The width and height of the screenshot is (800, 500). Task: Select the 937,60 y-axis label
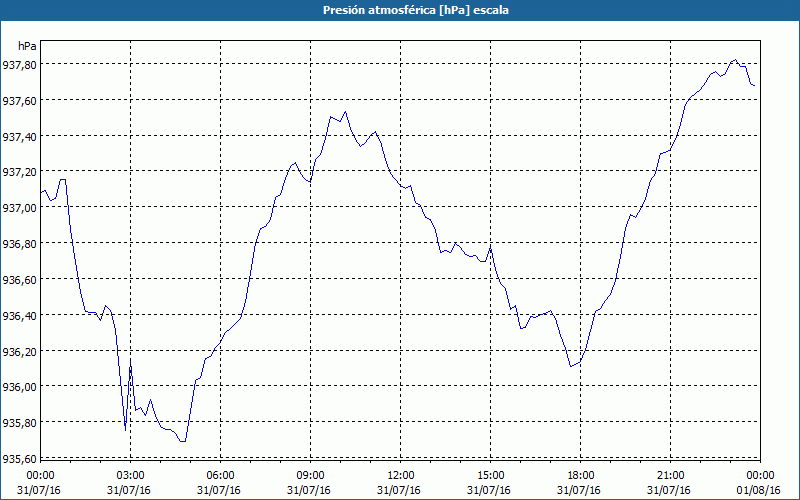click(19, 101)
